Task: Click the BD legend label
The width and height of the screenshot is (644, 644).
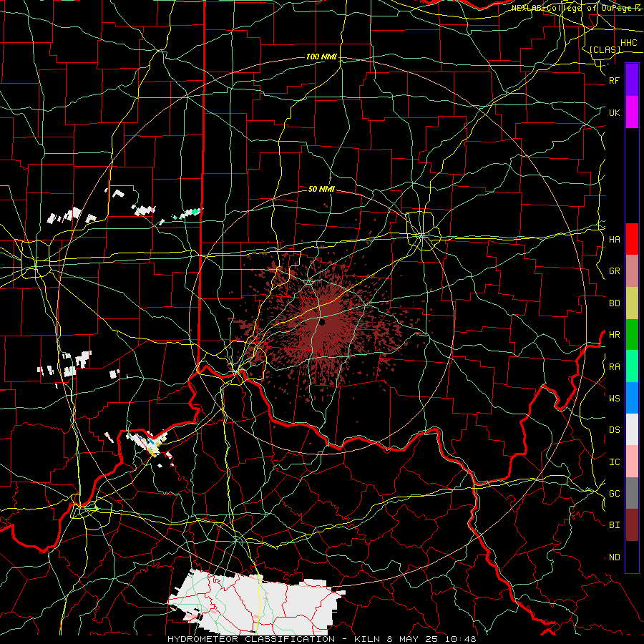Action: tap(614, 303)
